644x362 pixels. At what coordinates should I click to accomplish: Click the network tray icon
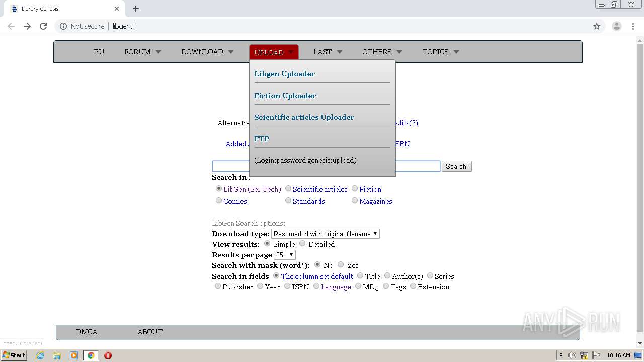pos(584,355)
